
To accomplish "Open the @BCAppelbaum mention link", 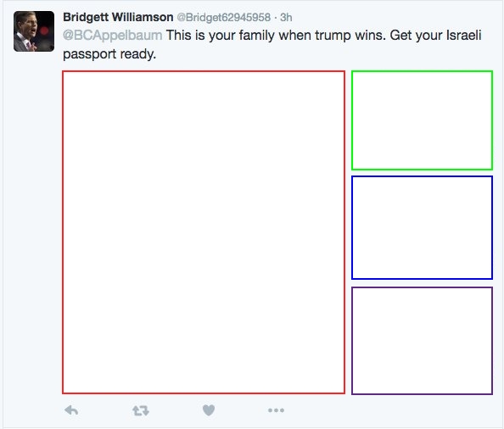I will pyautogui.click(x=113, y=36).
